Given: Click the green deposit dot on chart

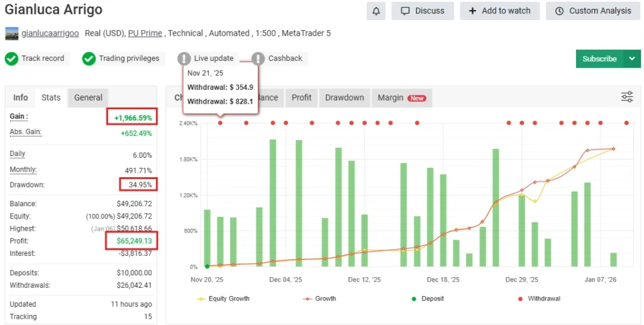Looking at the screenshot, I should coord(208,267).
